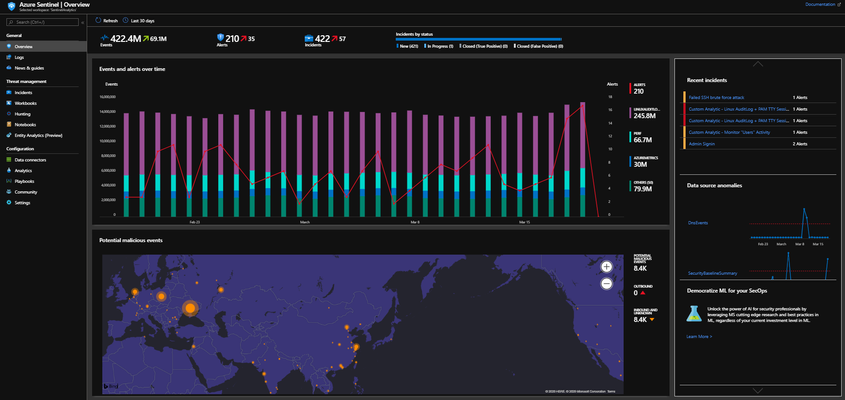Click the 79.9M OTHERS legend value
Viewport: 845px width, 400px height.
pyautogui.click(x=643, y=189)
